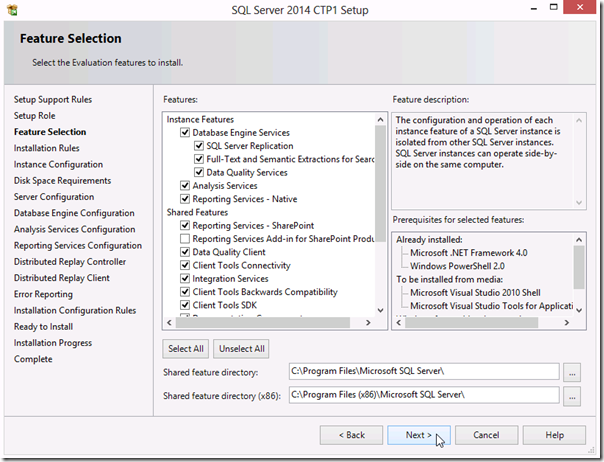
Task: Click the SQL Server setup window icon
Action: coord(12,10)
